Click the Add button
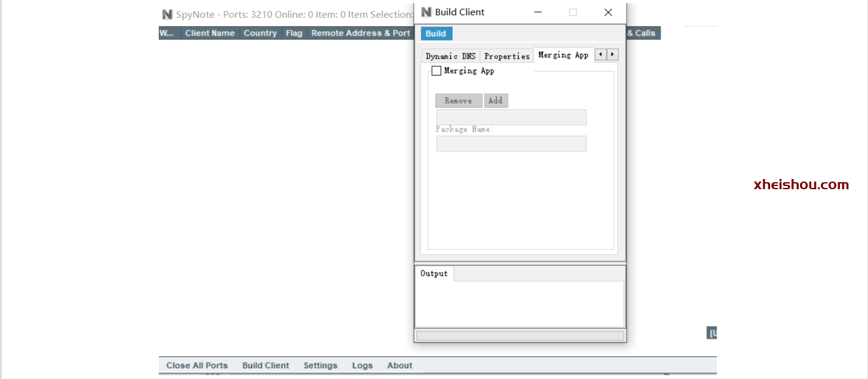868x379 pixels. point(496,100)
